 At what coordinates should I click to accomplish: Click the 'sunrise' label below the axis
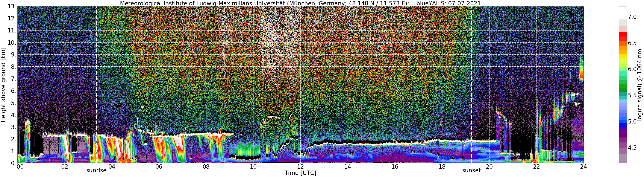[97, 171]
